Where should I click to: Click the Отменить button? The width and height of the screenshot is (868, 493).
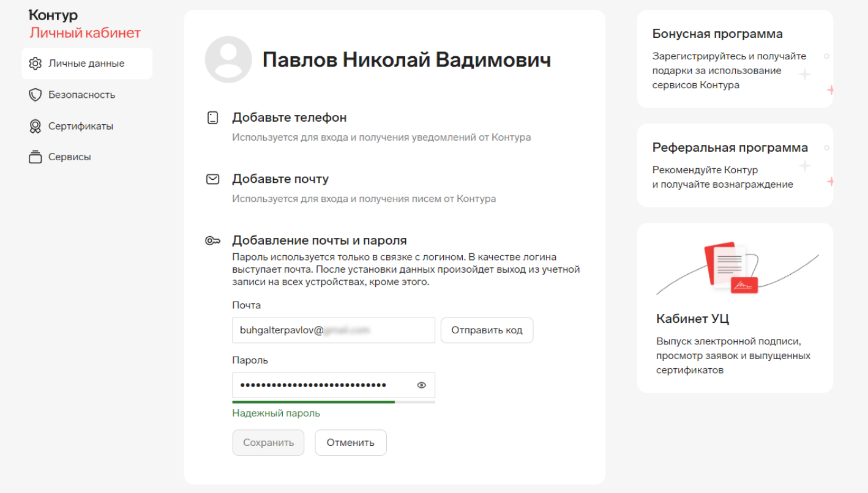coord(351,443)
